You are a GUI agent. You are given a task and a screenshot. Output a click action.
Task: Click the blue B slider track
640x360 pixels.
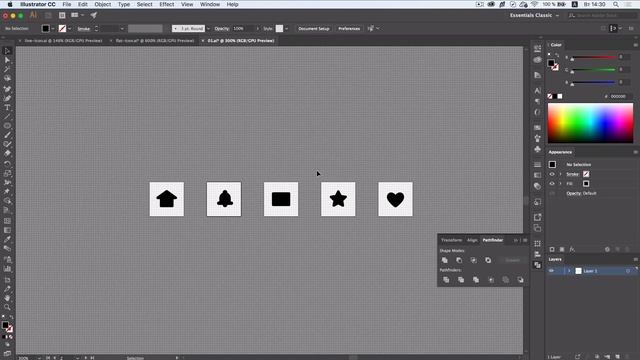tap(594, 82)
